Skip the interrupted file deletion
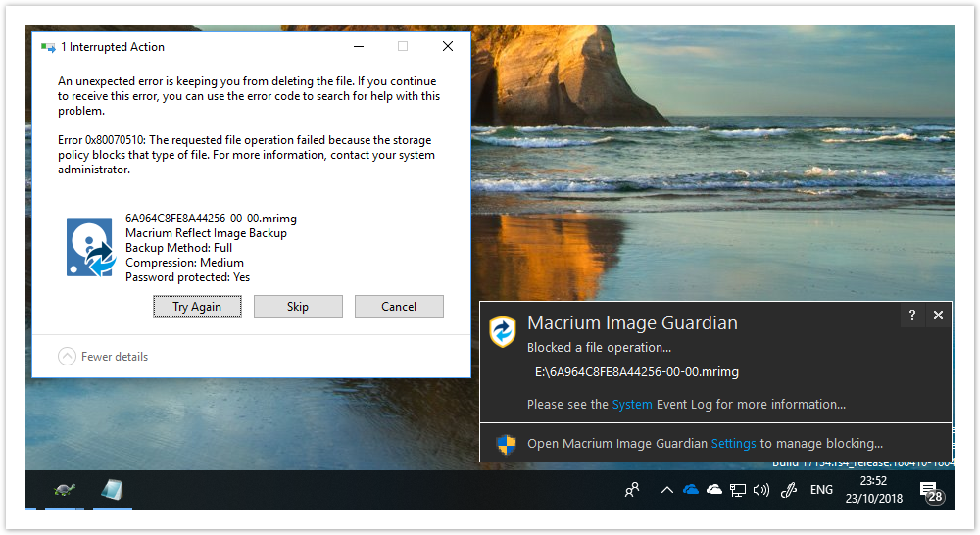The width and height of the screenshot is (980, 535). 298,307
